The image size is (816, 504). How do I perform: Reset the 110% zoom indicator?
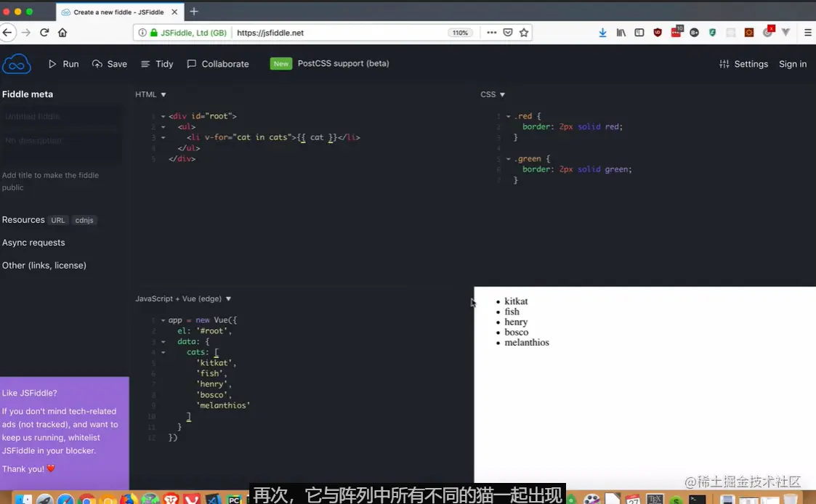[460, 32]
